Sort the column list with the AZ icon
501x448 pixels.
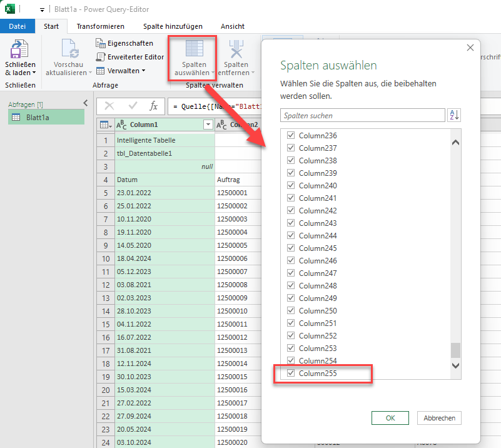[x=454, y=115]
